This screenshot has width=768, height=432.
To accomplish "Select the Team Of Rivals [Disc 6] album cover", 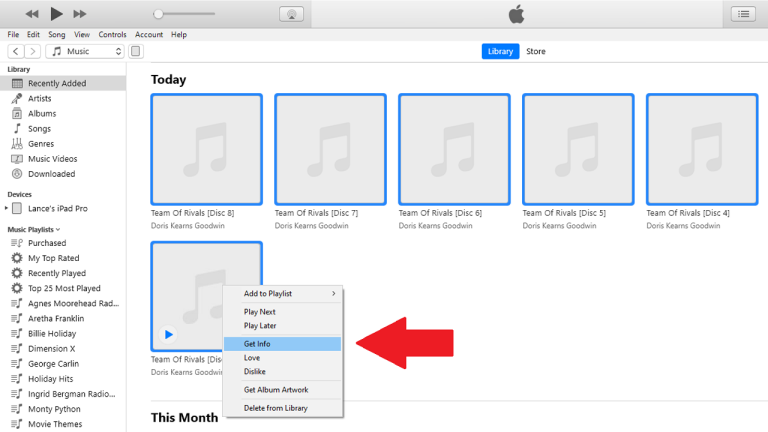I will coord(455,149).
